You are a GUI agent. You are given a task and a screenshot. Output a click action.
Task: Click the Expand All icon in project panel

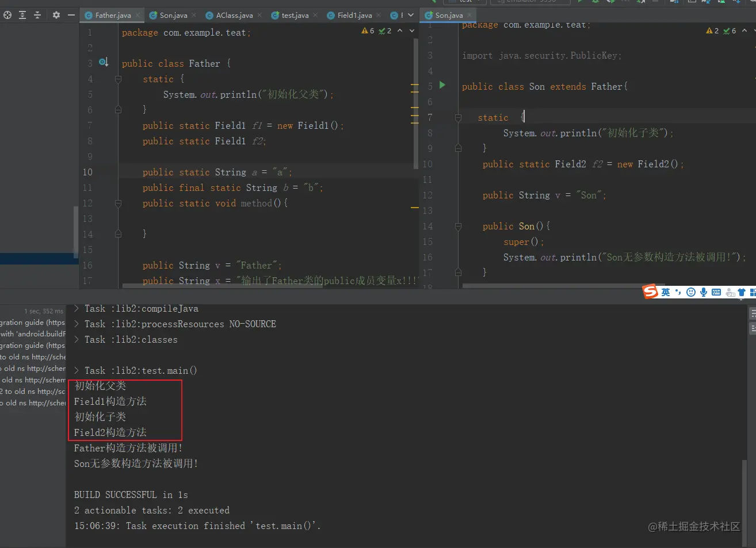pos(22,15)
